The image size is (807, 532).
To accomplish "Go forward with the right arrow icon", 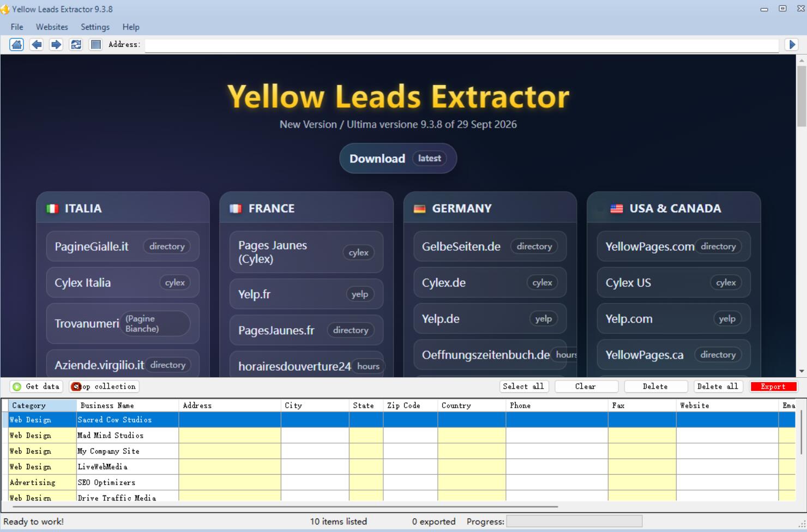I will click(x=56, y=45).
